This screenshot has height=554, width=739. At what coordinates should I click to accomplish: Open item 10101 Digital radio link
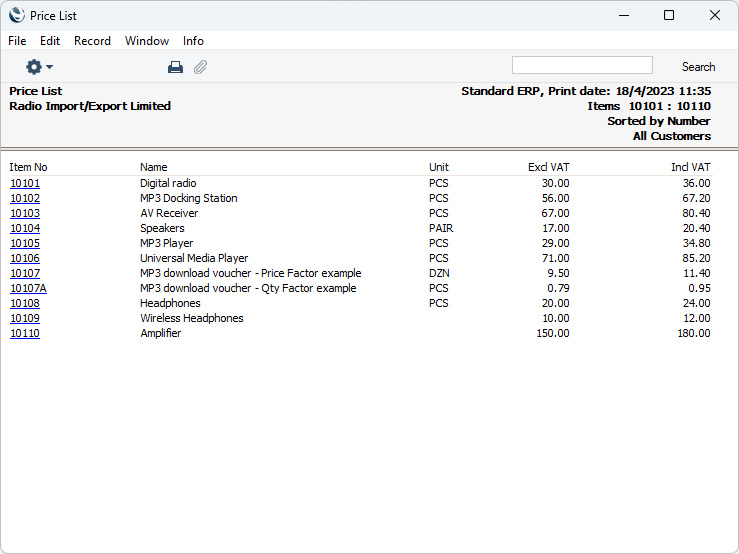click(x=25, y=184)
